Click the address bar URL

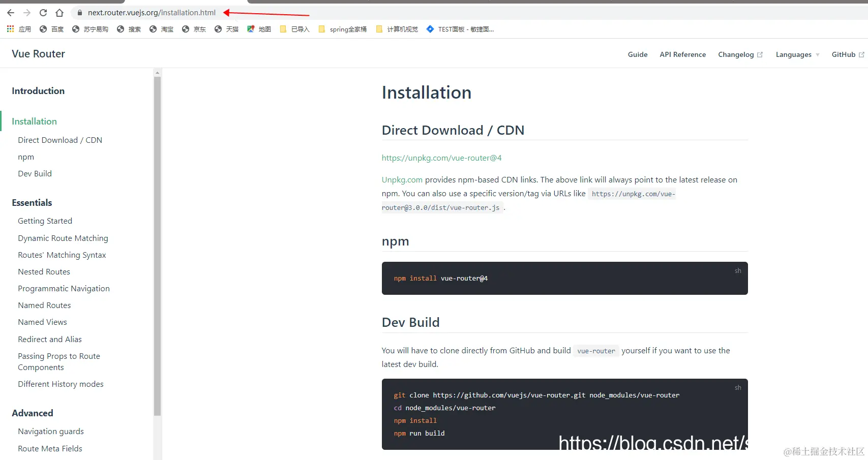152,13
